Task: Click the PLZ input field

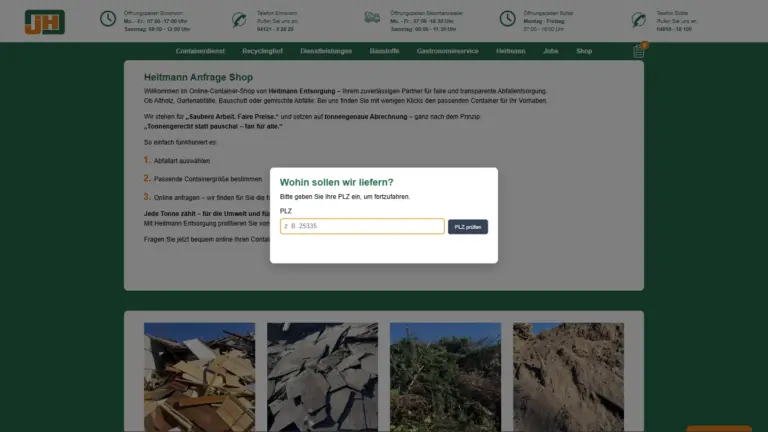Action: [362, 227]
